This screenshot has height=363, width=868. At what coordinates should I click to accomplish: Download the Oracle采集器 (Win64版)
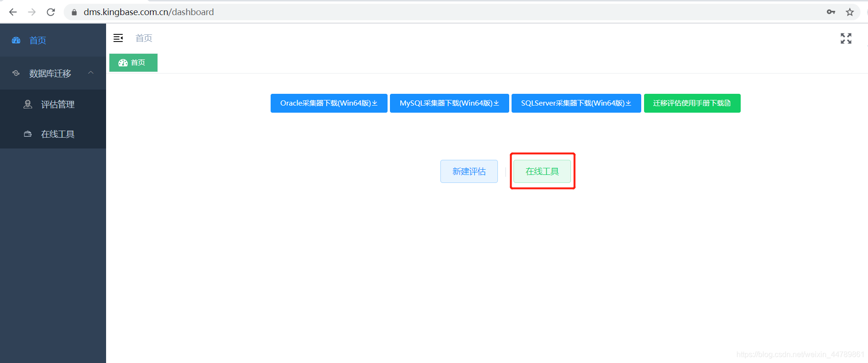coord(329,103)
